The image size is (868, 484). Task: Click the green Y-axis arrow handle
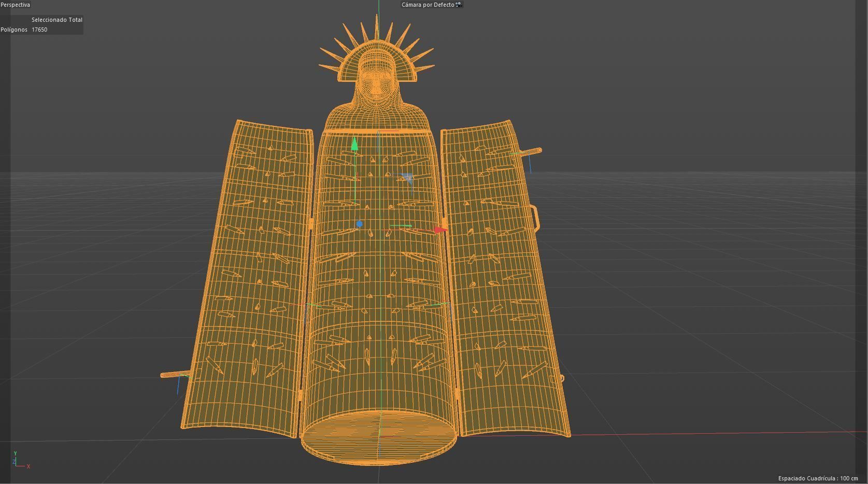pyautogui.click(x=354, y=144)
